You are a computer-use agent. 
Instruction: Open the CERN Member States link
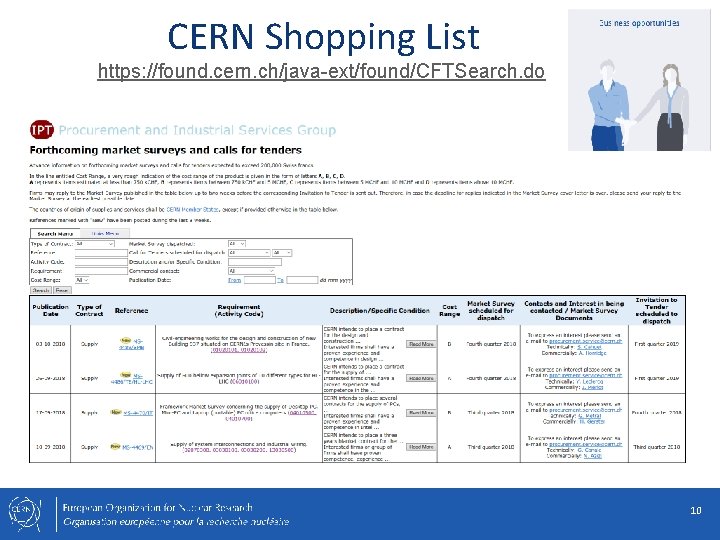[192, 209]
